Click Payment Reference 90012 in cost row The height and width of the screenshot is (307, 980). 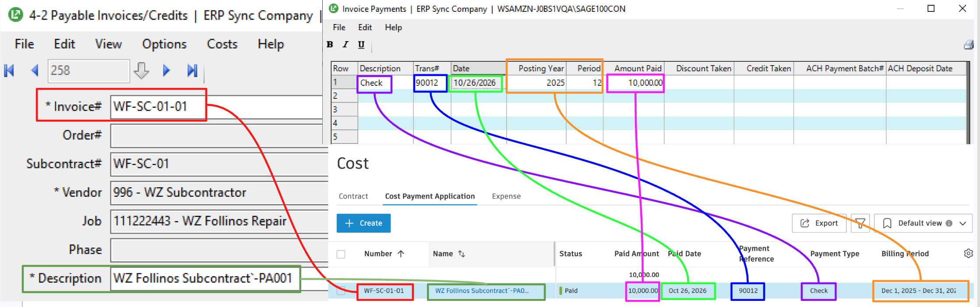click(x=748, y=291)
